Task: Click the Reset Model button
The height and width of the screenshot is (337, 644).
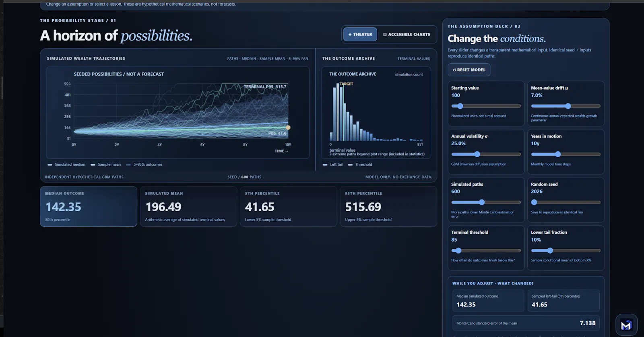Action: [x=469, y=70]
